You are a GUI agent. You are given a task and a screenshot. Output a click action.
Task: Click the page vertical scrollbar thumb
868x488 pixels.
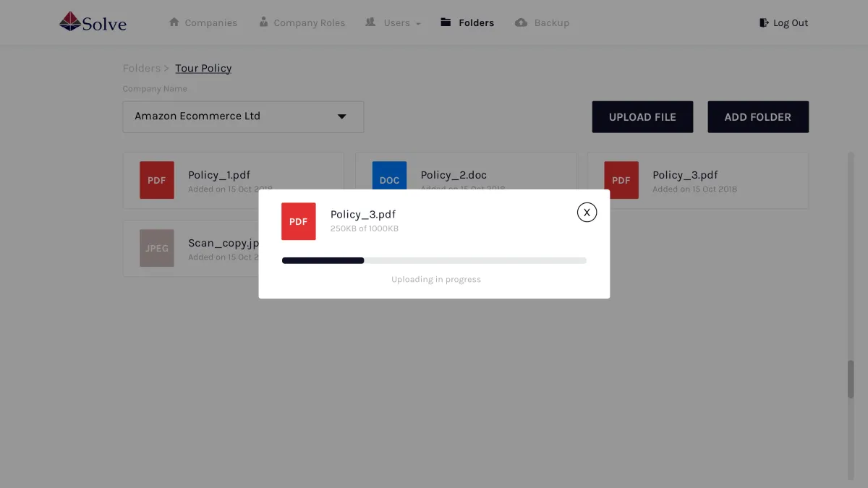pyautogui.click(x=851, y=379)
